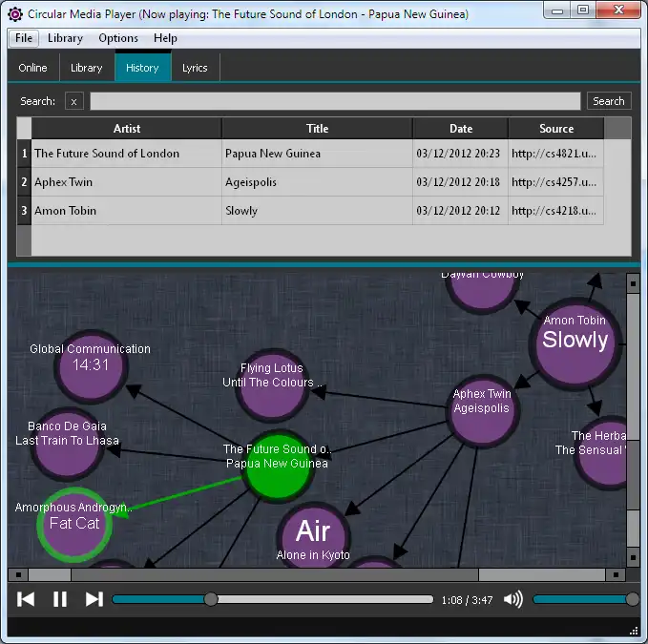
Task: Sort history by Date column header
Action: (461, 129)
